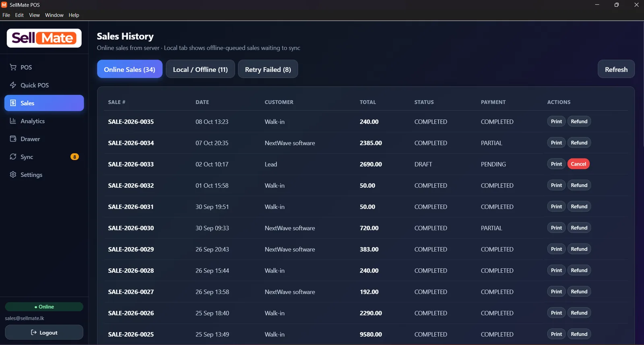Print receipt for SALE-2026-0030
This screenshot has height=345, width=644.
click(x=556, y=228)
